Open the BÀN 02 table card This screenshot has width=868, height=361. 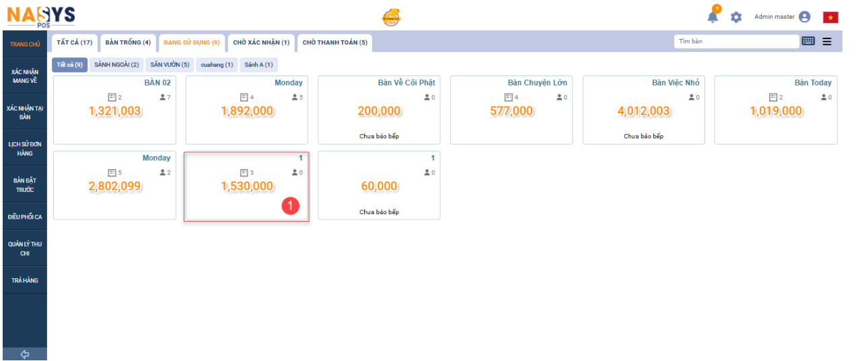tap(114, 110)
